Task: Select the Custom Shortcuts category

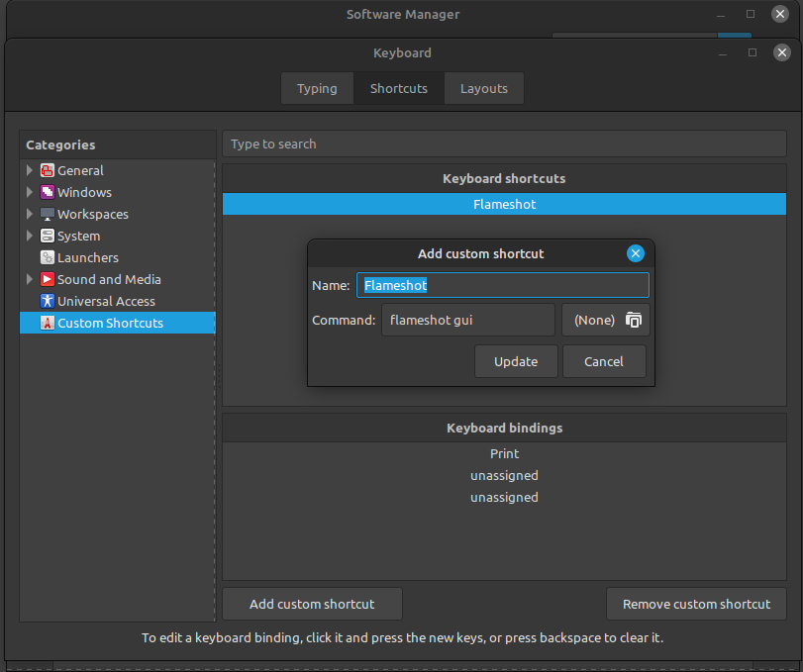Action: [118, 323]
